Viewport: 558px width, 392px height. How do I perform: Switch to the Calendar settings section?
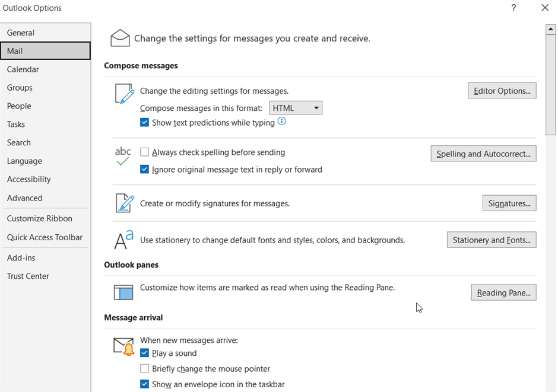pyautogui.click(x=23, y=69)
